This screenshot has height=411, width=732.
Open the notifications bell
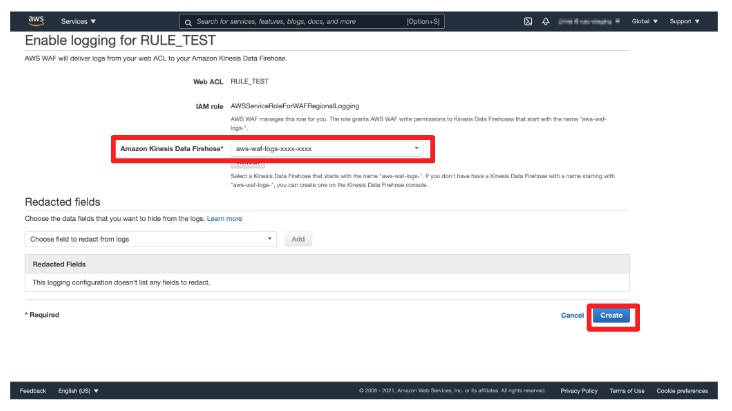click(x=546, y=21)
